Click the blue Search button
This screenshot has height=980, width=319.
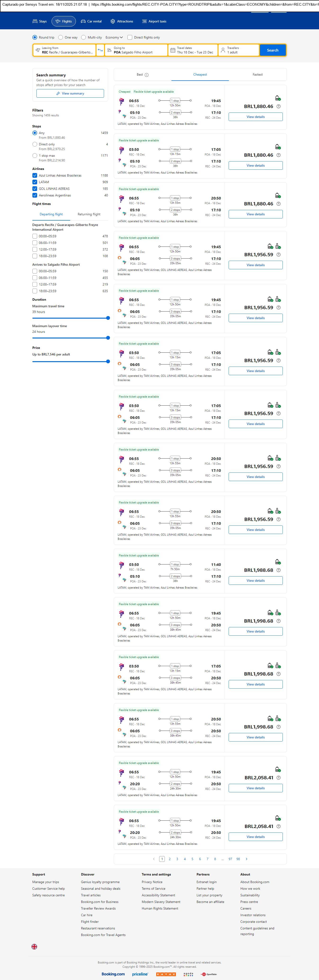[x=273, y=50]
